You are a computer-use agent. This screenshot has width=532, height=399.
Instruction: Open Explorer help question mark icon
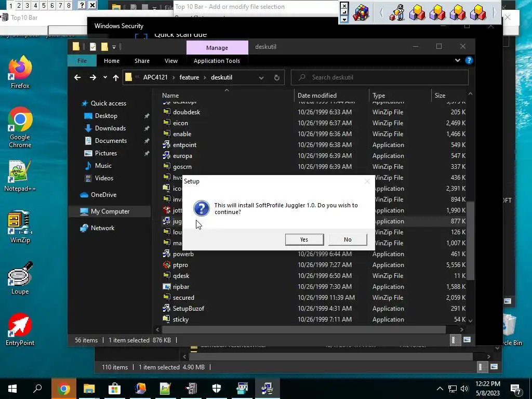click(469, 60)
